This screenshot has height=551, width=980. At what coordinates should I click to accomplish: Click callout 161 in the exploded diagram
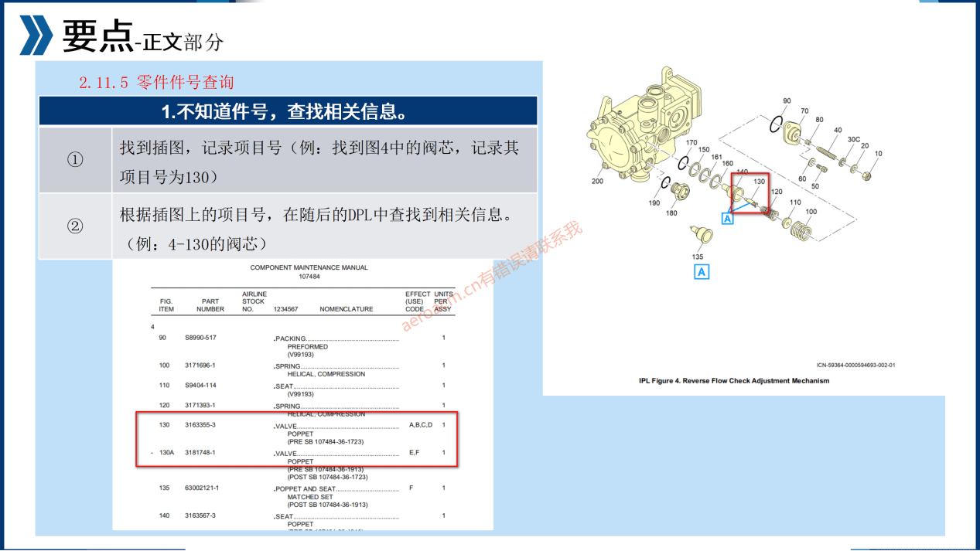coord(716,157)
